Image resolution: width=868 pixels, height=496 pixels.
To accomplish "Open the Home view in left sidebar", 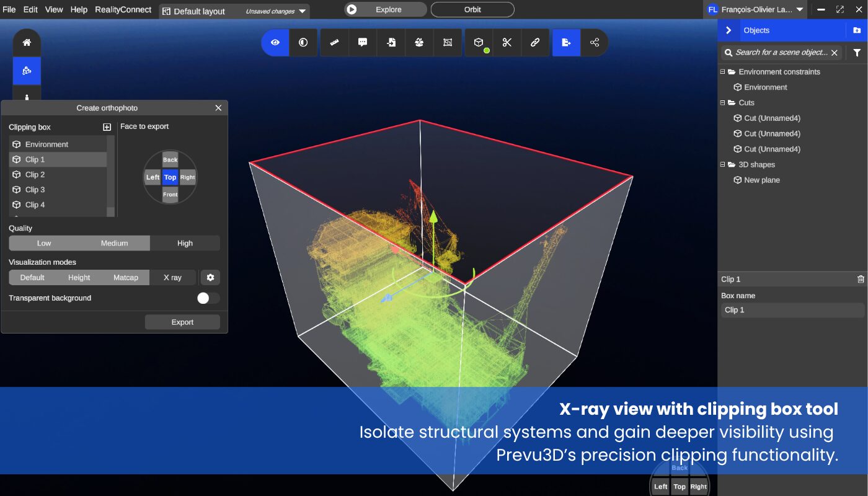I will [x=27, y=43].
